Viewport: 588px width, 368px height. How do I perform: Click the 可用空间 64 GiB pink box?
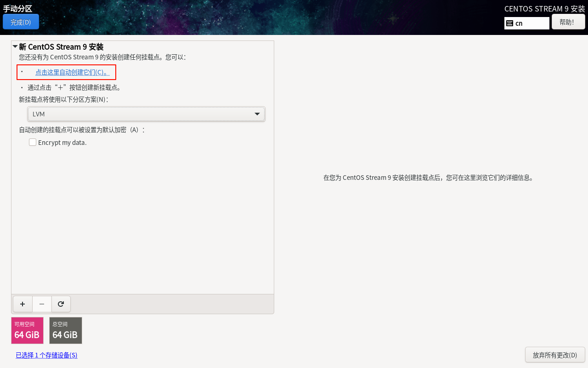point(27,330)
